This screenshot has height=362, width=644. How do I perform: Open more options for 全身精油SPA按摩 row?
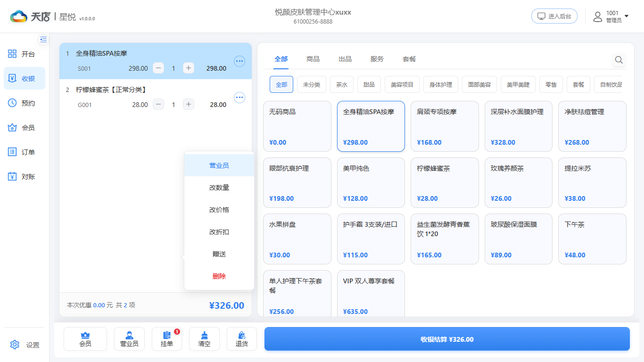239,61
